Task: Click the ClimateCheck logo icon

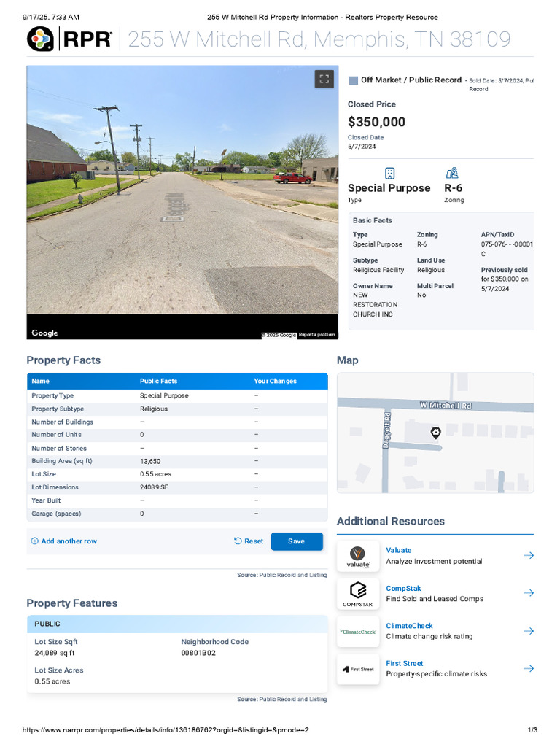Action: click(x=358, y=631)
